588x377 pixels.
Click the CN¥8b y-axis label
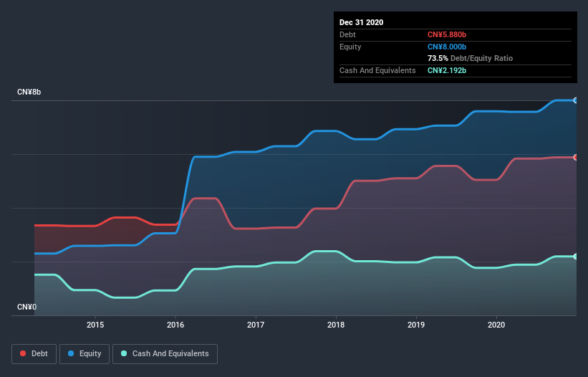pos(29,92)
